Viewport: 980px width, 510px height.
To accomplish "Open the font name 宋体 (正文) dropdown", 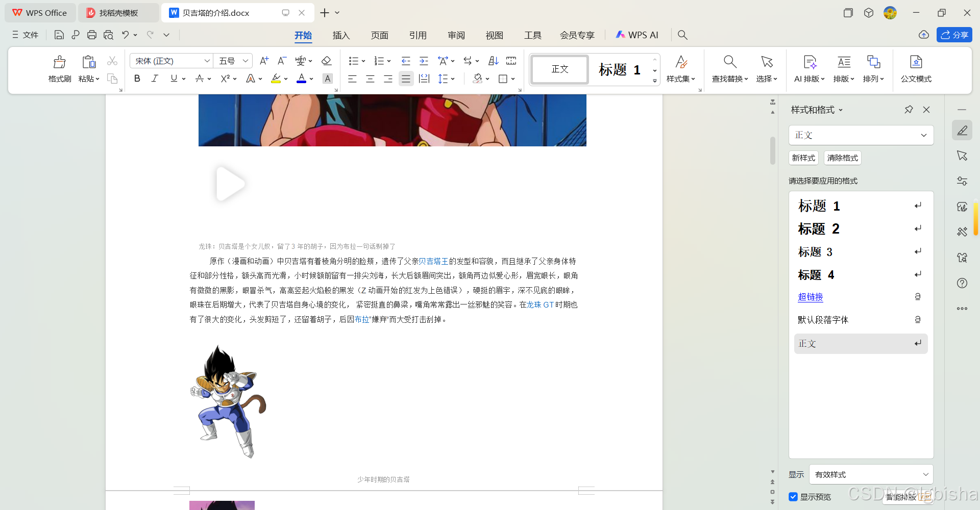I will point(207,61).
